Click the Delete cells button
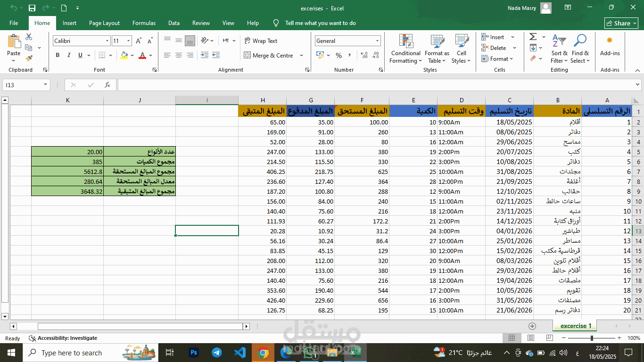The width and height of the screenshot is (644, 362). click(x=494, y=48)
